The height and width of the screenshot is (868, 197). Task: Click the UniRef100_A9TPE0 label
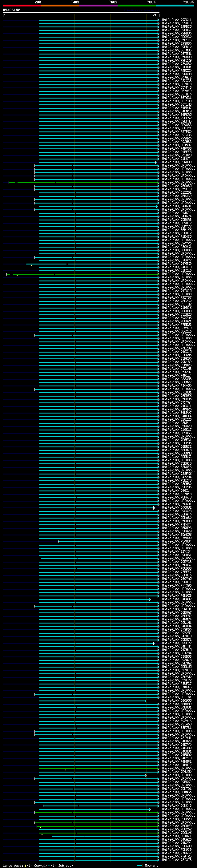point(176,131)
